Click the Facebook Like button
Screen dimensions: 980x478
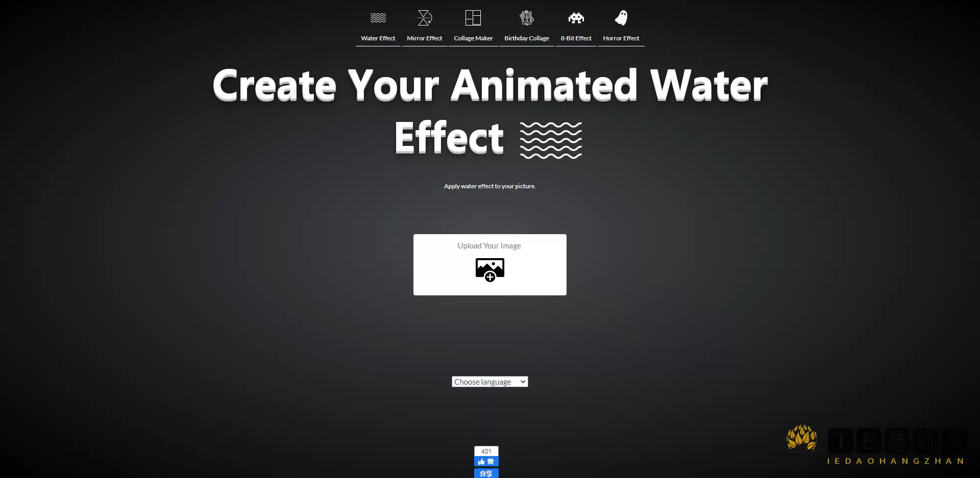click(x=485, y=462)
